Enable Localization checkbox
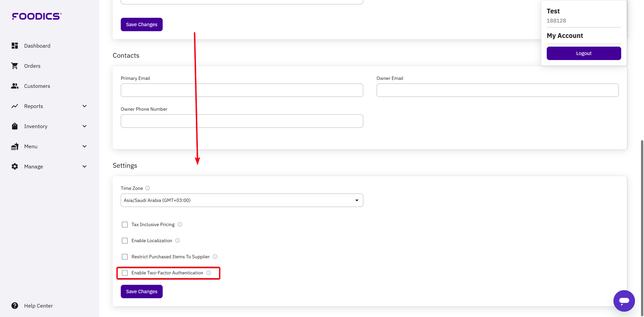The height and width of the screenshot is (317, 644). [x=125, y=241]
